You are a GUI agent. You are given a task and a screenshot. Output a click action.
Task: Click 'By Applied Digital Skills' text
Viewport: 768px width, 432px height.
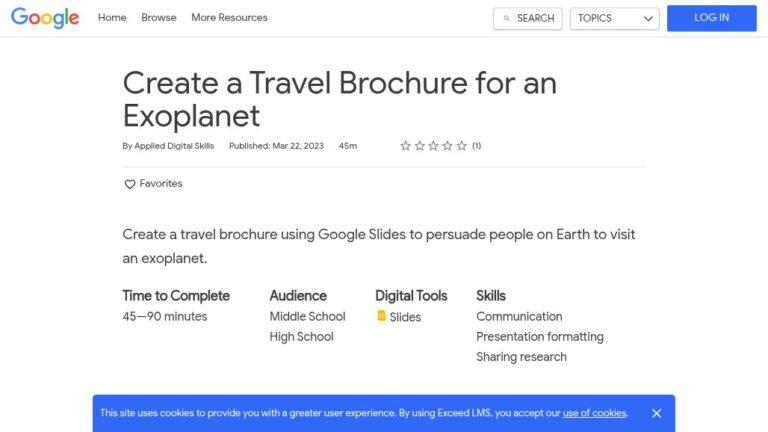pos(168,146)
